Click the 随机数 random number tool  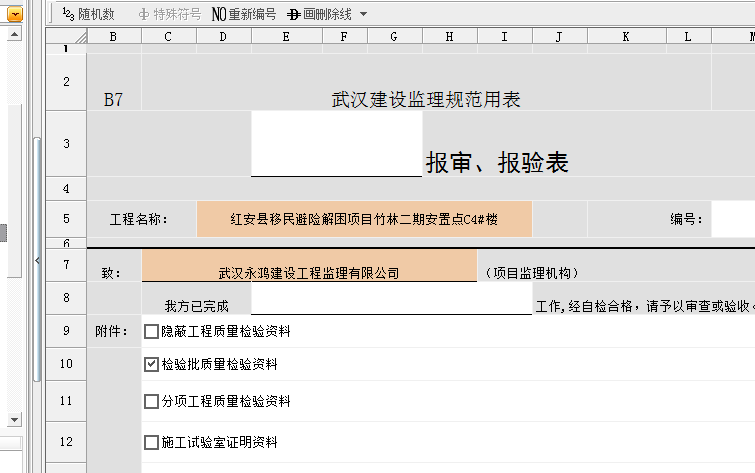coord(88,14)
